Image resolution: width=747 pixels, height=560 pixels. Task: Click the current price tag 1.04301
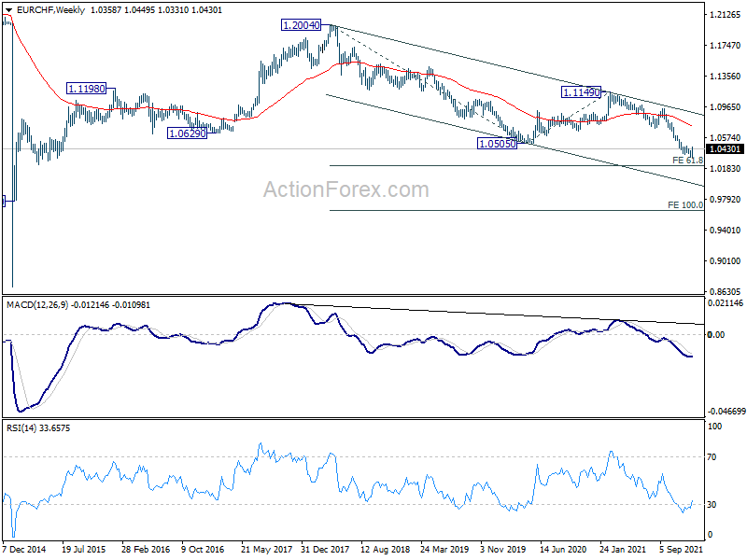[725, 149]
